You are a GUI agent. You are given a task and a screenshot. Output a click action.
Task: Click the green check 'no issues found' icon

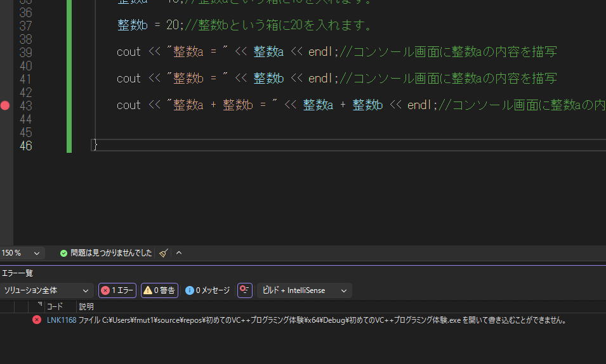(x=63, y=253)
